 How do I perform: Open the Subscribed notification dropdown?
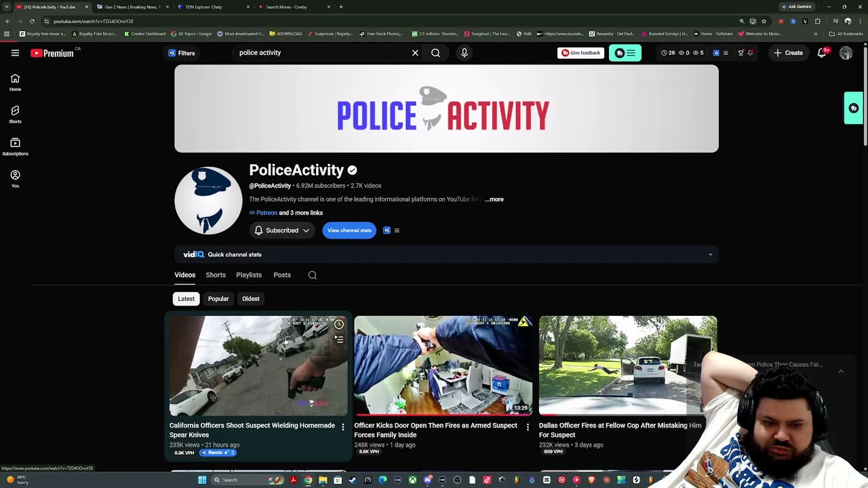(281, 230)
